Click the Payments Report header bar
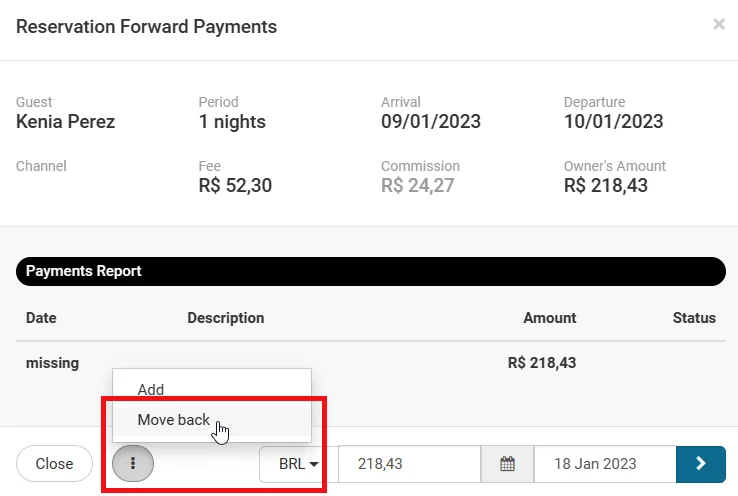The height and width of the screenshot is (496, 738). [x=370, y=271]
